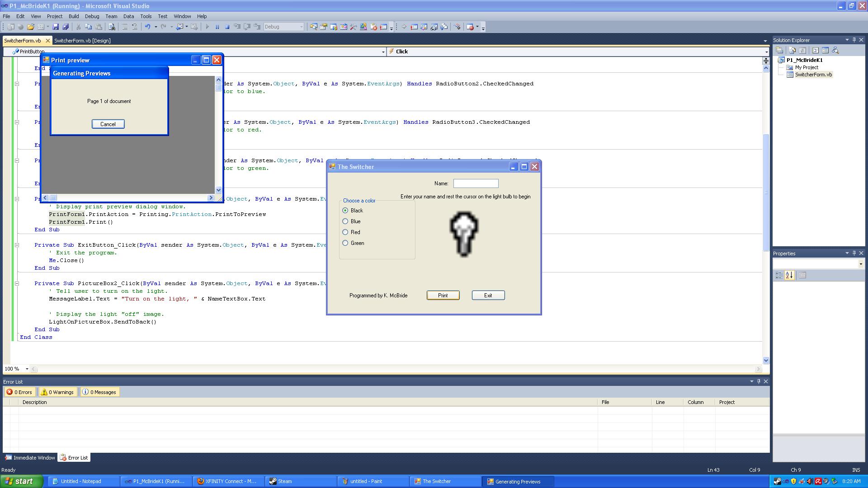Click View Code icon in Solution Explorer
The image size is (868, 488).
pyautogui.click(x=815, y=51)
